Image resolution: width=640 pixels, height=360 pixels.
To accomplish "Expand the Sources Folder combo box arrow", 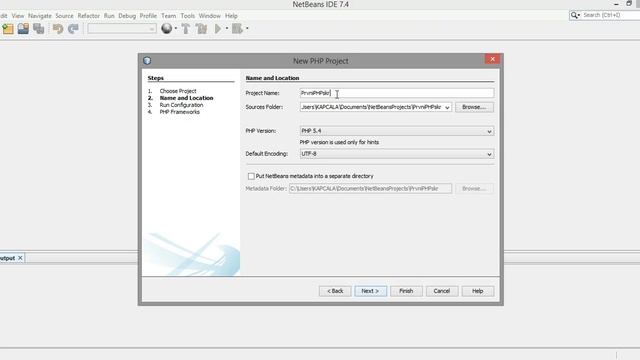I will [447, 107].
